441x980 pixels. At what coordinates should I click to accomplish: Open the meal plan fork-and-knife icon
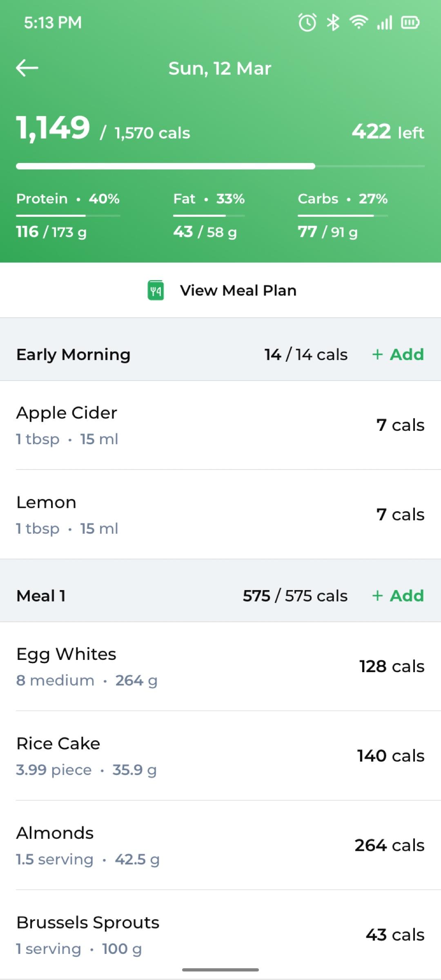coord(156,290)
